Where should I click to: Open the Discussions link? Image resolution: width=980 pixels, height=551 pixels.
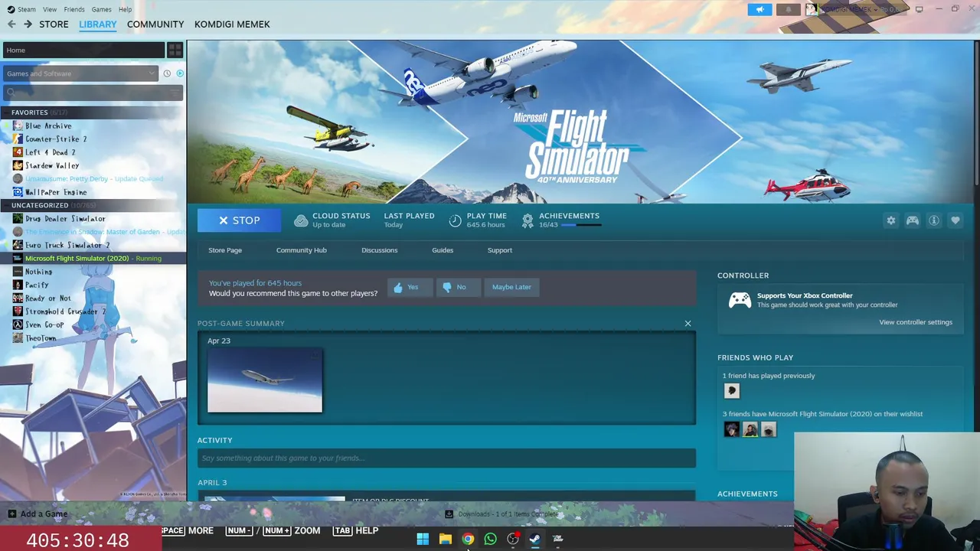click(x=379, y=250)
